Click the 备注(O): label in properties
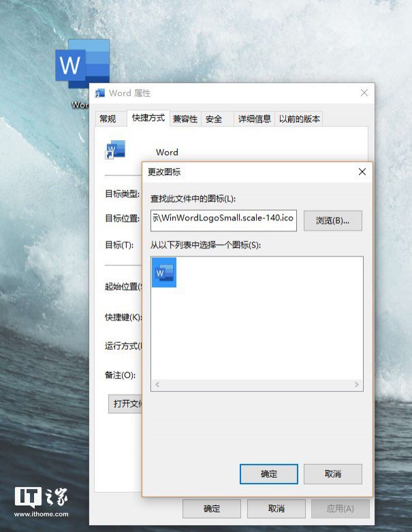The height and width of the screenshot is (532, 412). pos(121,375)
